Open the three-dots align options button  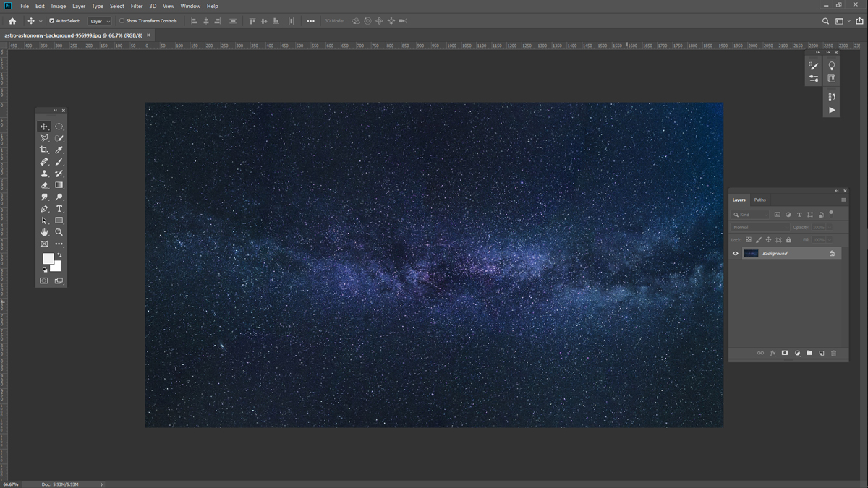point(310,21)
